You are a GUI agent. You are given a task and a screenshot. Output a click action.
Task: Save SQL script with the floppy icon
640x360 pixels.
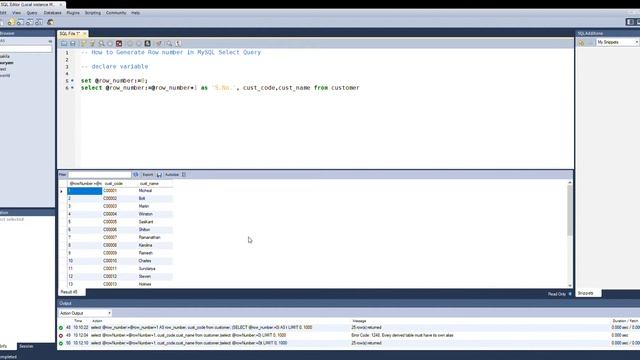click(73, 43)
